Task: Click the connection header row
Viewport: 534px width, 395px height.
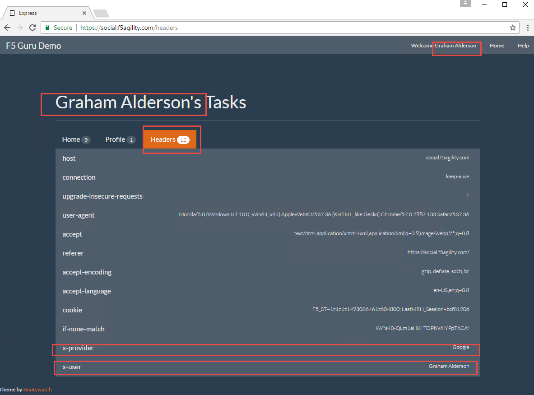Action: tap(268, 177)
